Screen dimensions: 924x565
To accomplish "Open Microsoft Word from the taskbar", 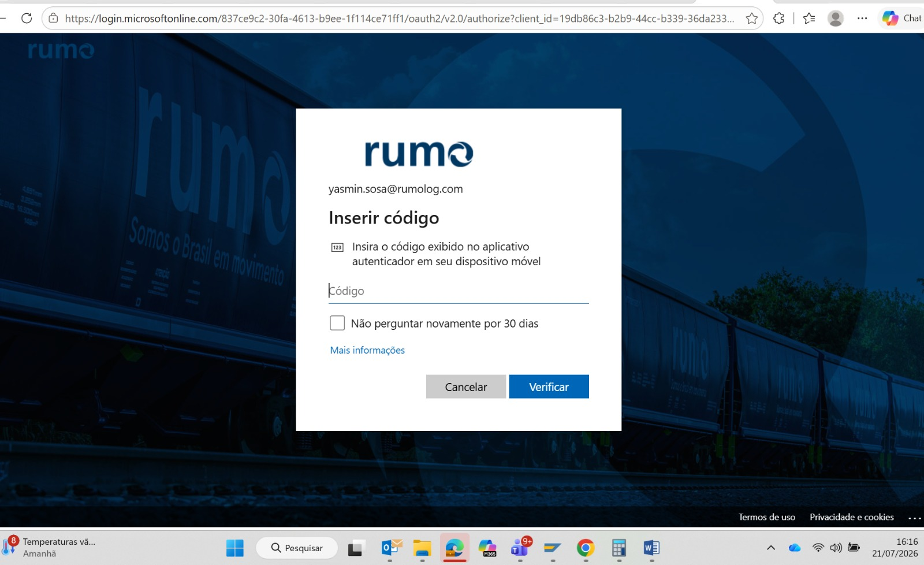I will (651, 548).
